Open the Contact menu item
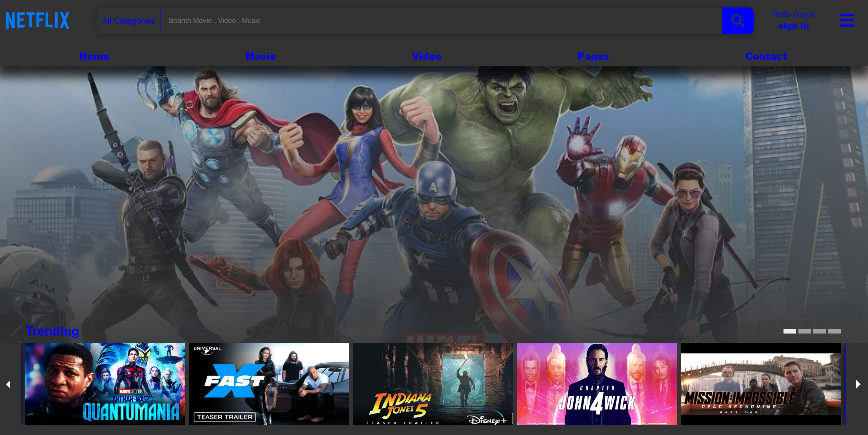Screen dimensions: 868x435 pyautogui.click(x=766, y=56)
